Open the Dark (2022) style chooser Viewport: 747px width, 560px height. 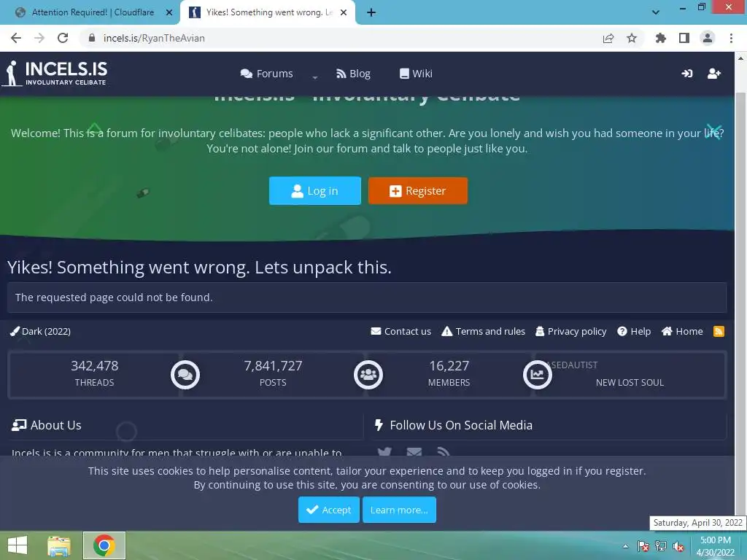41,332
